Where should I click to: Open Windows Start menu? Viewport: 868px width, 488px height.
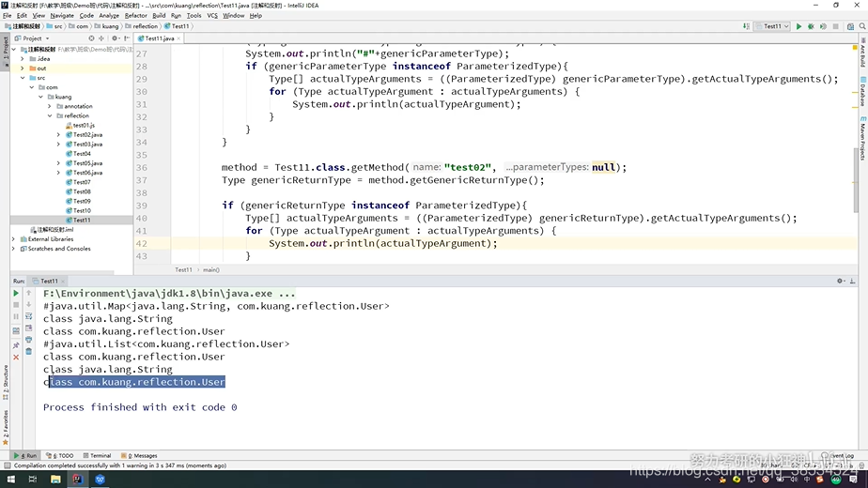pos(10,480)
